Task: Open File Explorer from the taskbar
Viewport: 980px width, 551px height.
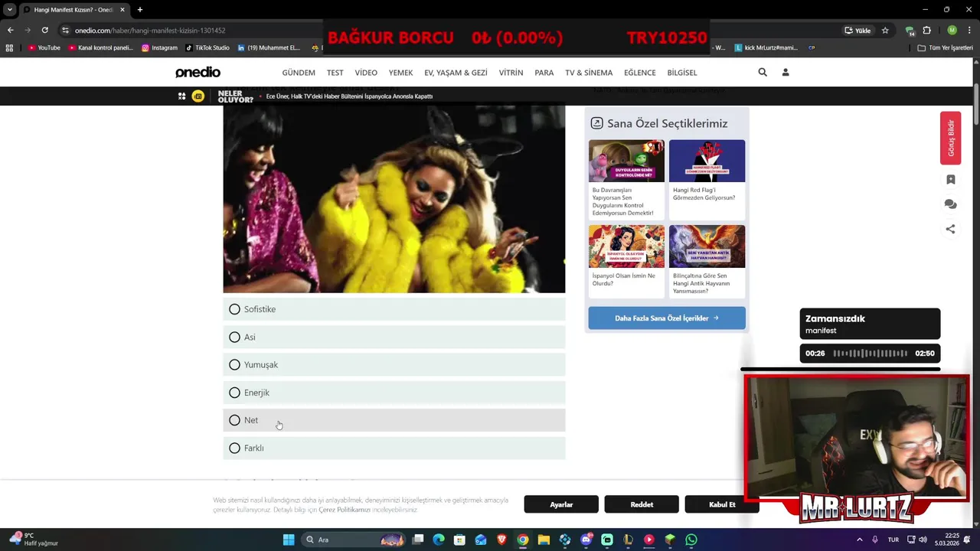Action: tap(544, 540)
